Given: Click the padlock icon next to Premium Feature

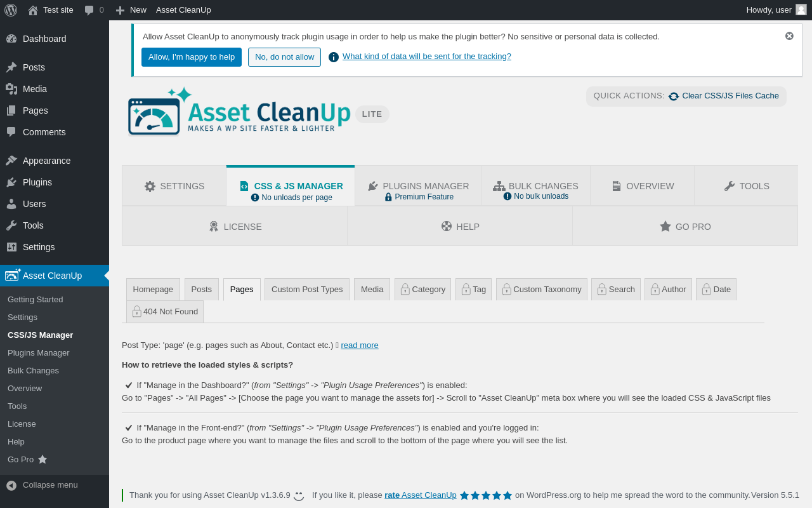Looking at the screenshot, I should 388,197.
